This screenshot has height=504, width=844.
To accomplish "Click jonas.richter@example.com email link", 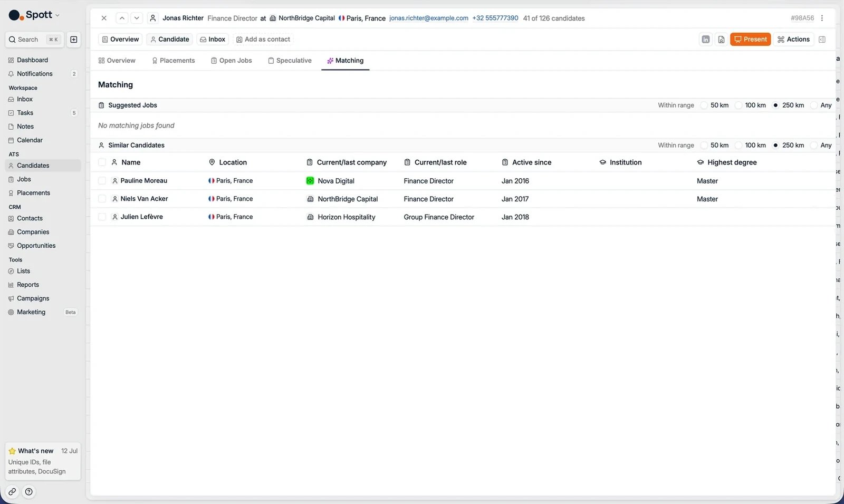I will click(x=429, y=18).
